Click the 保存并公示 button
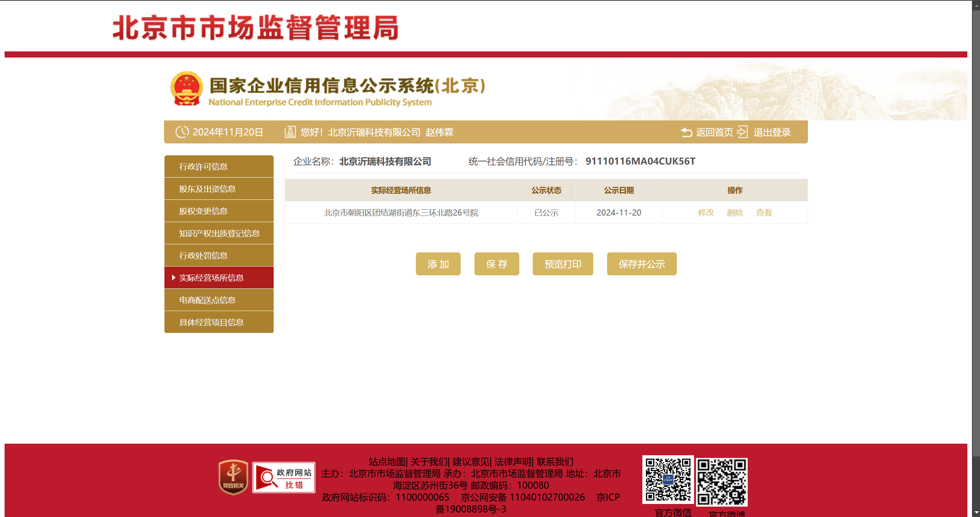Screen dimensions: 980x517 click(x=642, y=264)
